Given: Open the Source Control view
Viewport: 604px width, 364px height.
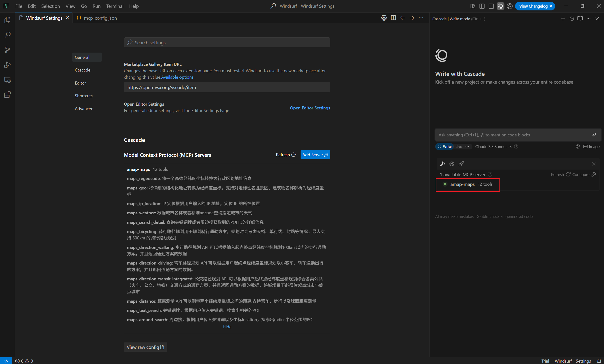Looking at the screenshot, I should (x=7, y=50).
